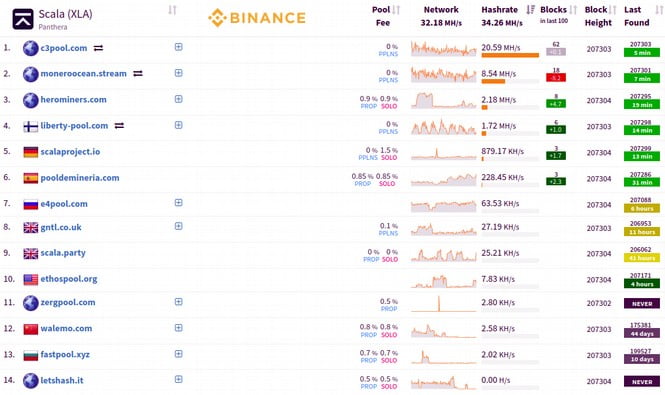
Task: Sort by Block Height column header
Action: pyautogui.click(x=598, y=16)
